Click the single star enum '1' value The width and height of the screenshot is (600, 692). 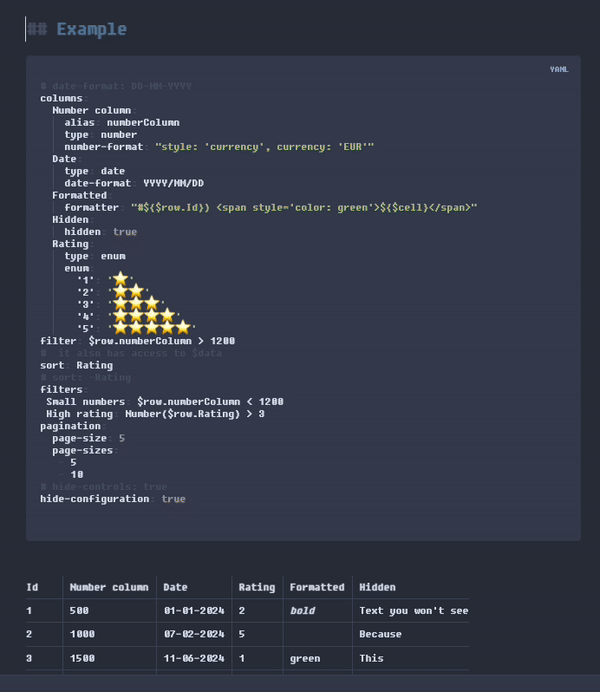(x=120, y=280)
